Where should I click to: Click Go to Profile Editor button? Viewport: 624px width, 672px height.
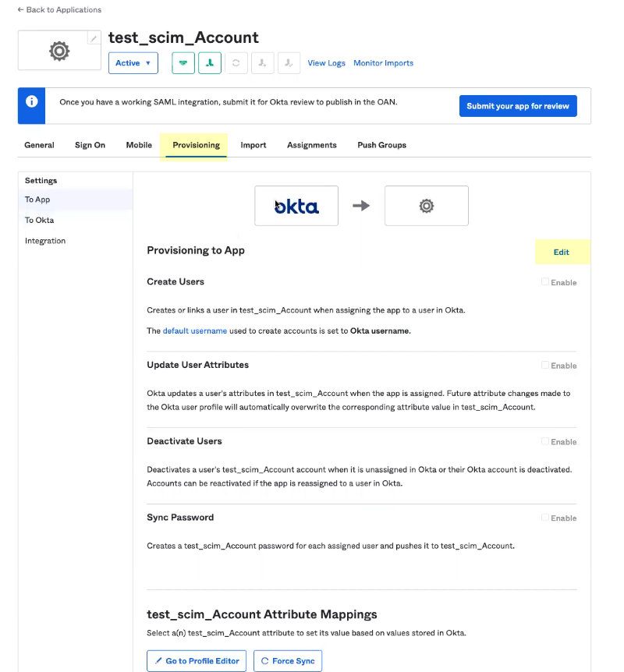tap(197, 661)
